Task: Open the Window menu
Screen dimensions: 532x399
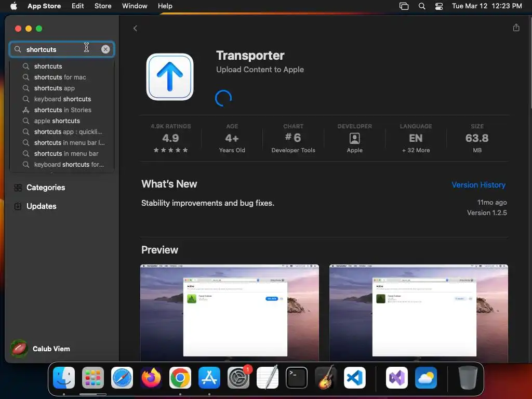Action: [x=135, y=6]
